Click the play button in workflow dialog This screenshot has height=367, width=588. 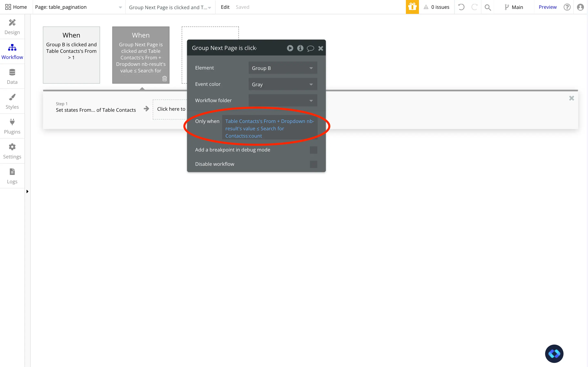pyautogui.click(x=290, y=48)
